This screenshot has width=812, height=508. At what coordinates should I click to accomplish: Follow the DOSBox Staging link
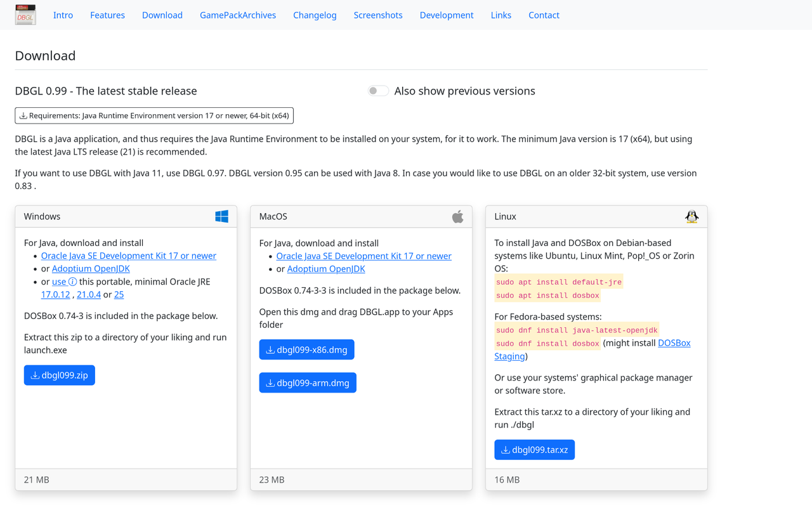tap(674, 343)
